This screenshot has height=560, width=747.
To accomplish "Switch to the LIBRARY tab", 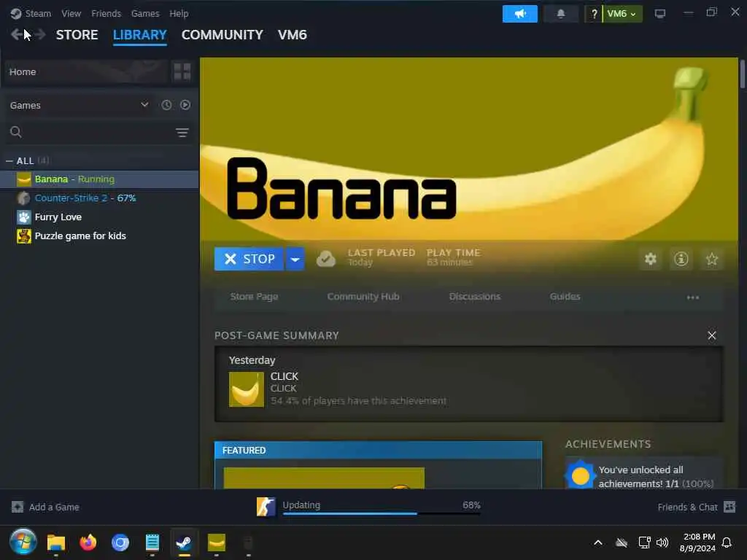I will click(139, 35).
